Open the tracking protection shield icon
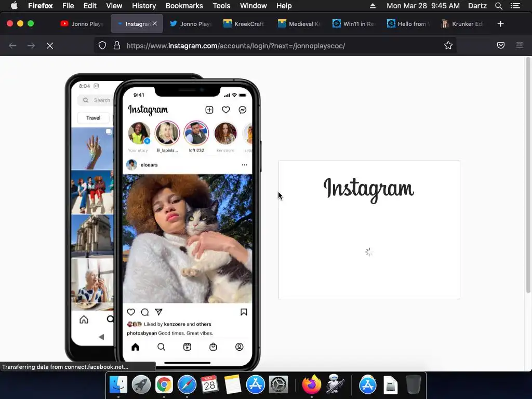 tap(102, 46)
